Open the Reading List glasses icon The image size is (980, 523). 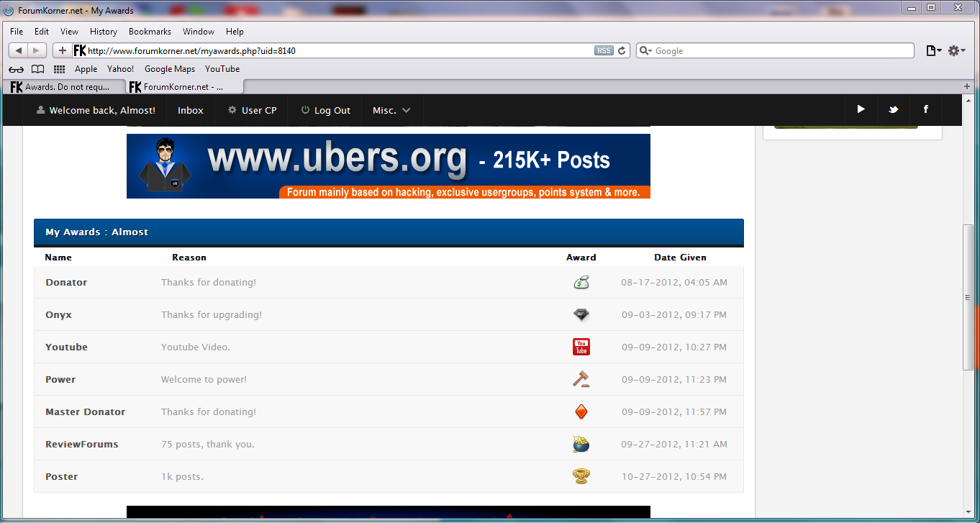(x=16, y=69)
